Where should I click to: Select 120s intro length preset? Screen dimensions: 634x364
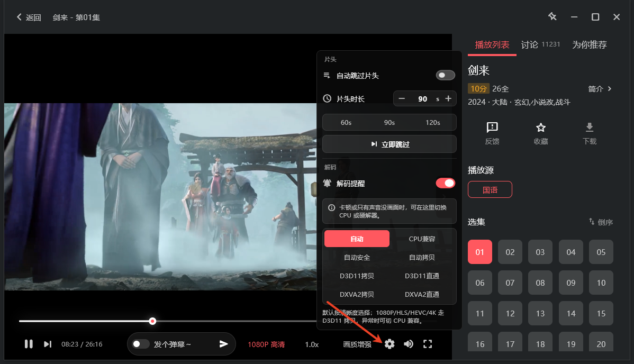[x=433, y=123]
